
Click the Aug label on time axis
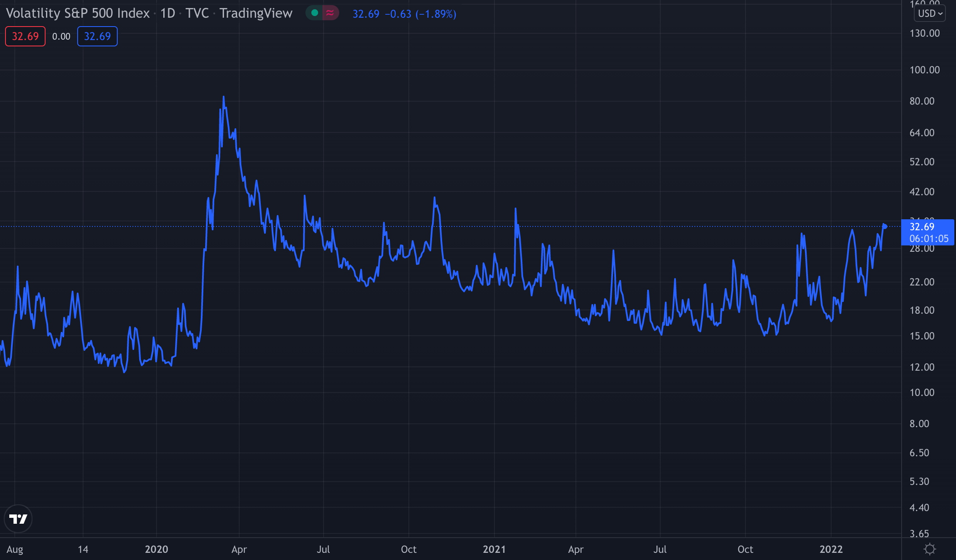(15, 549)
